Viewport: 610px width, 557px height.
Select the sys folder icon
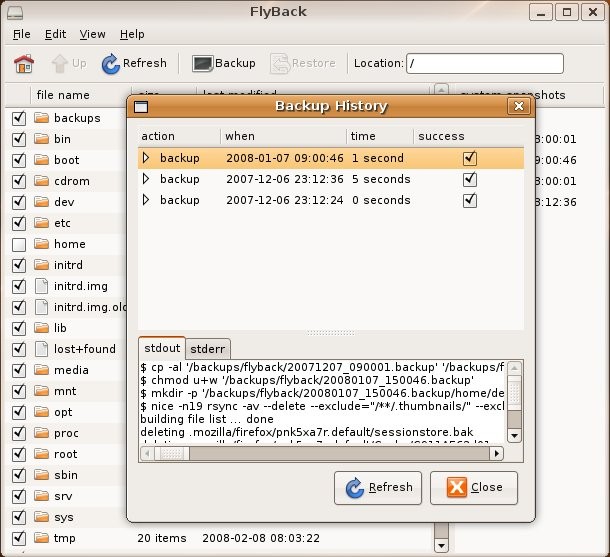coord(41,517)
